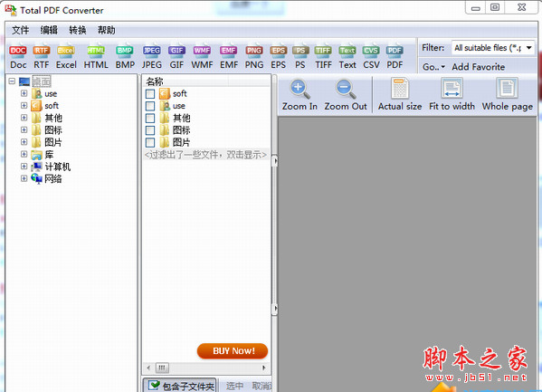This screenshot has height=392, width=542.
Task: Zoom Out of the preview
Action: 346,94
